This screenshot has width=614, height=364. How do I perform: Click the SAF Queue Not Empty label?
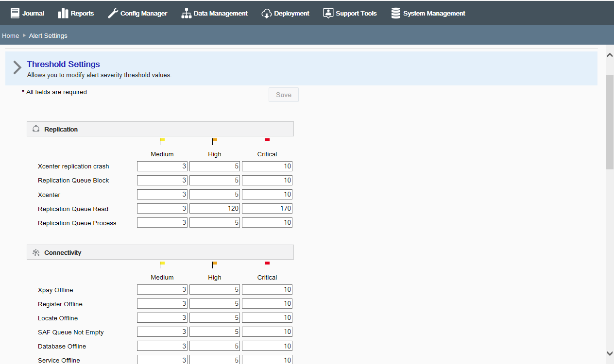71,332
